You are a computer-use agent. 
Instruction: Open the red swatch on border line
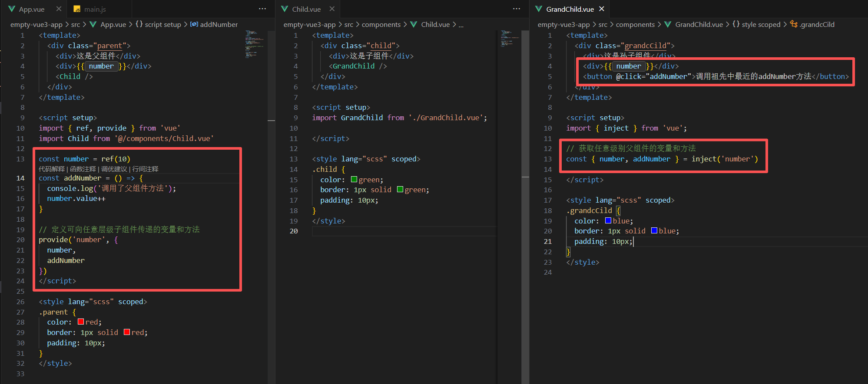[x=127, y=332]
